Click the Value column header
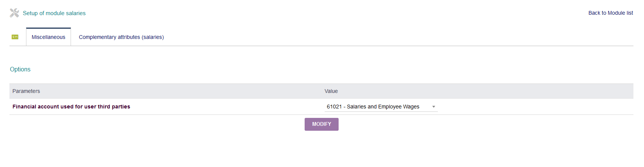Viewport: 644px width, 167px height. click(331, 91)
